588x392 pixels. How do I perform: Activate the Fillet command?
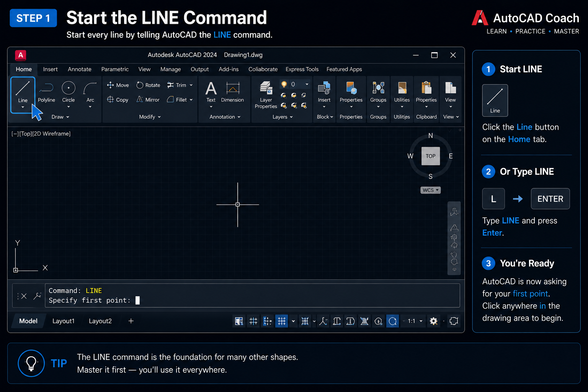coord(177,100)
